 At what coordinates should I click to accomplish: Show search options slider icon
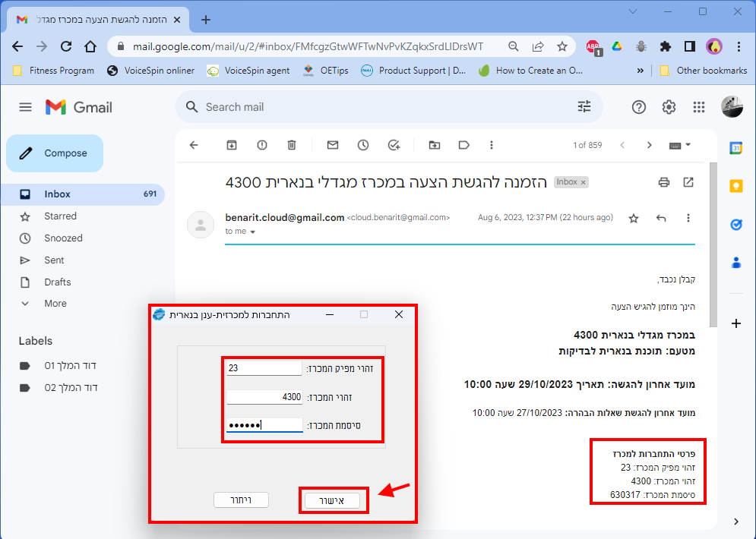coord(584,107)
